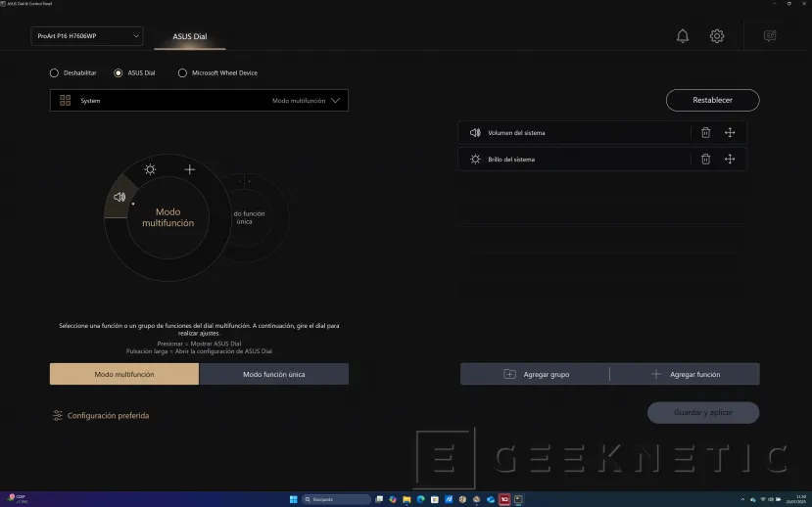812x507 pixels.
Task: Delete the Brillo del sistema function
Action: click(x=705, y=159)
